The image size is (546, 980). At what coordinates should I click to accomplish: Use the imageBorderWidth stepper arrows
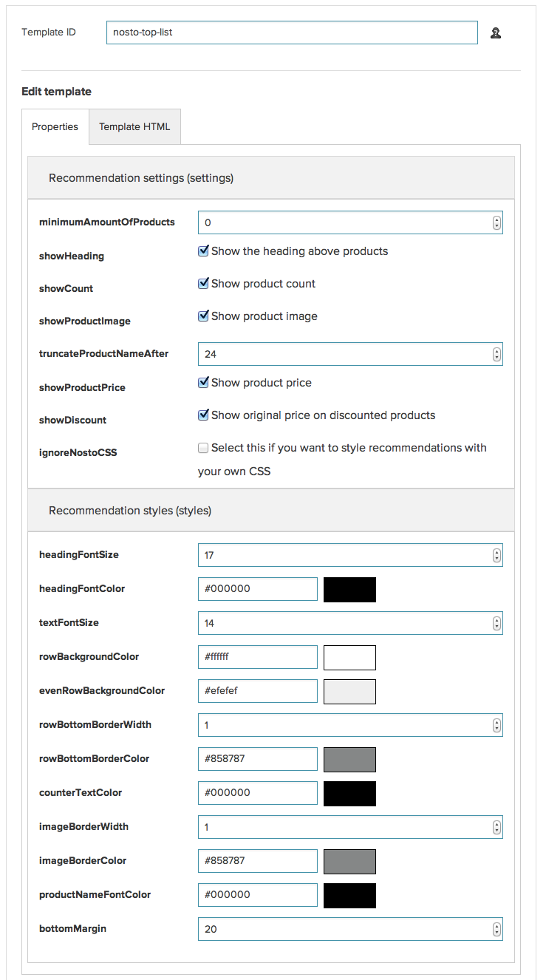(496, 827)
